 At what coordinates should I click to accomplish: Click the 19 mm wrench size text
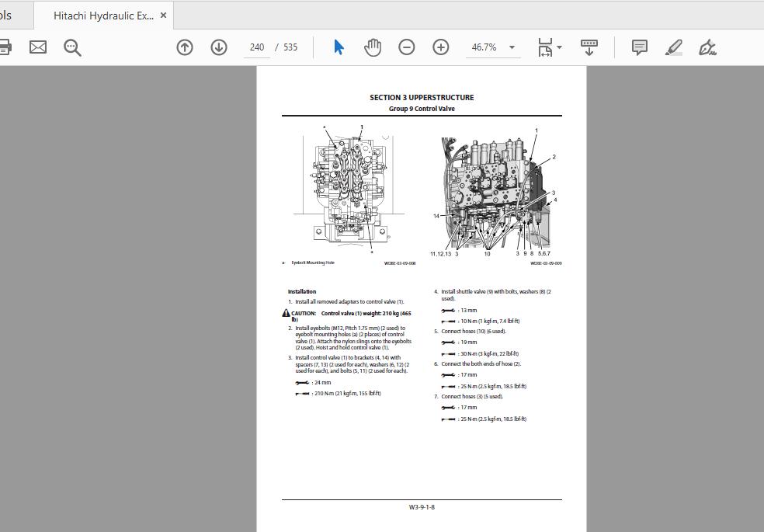click(469, 342)
